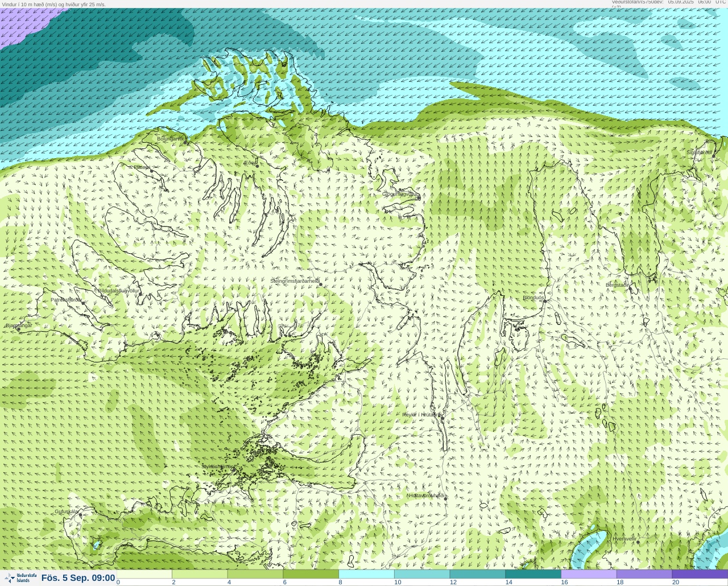This screenshot has width=728, height=586.
Task: Click the wind map title text
Action: pos(54,4)
